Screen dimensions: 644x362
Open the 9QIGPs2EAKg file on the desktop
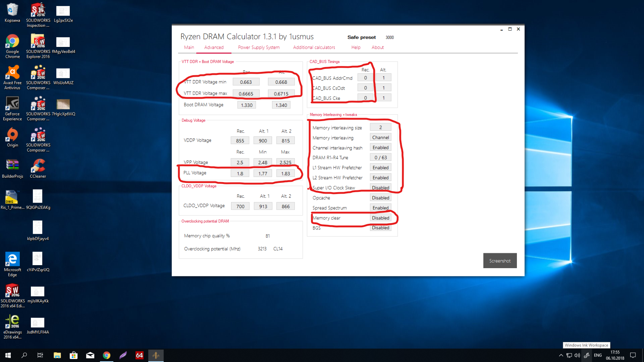pos(38,200)
